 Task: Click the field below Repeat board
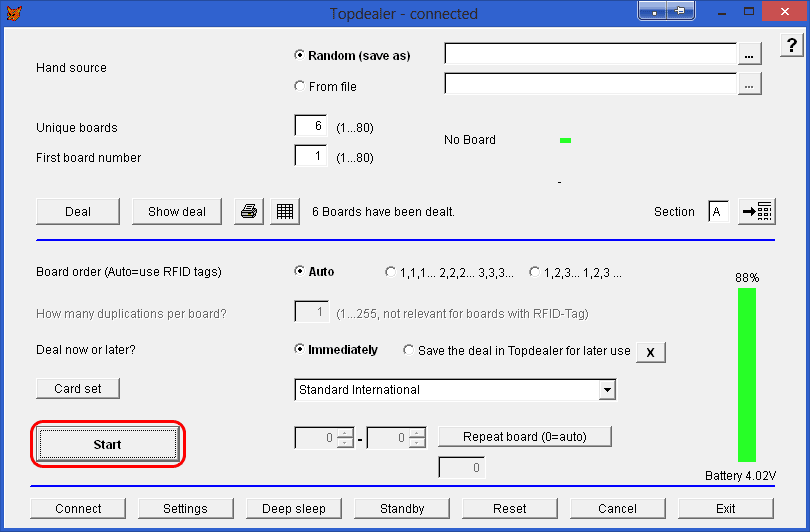coord(462,467)
